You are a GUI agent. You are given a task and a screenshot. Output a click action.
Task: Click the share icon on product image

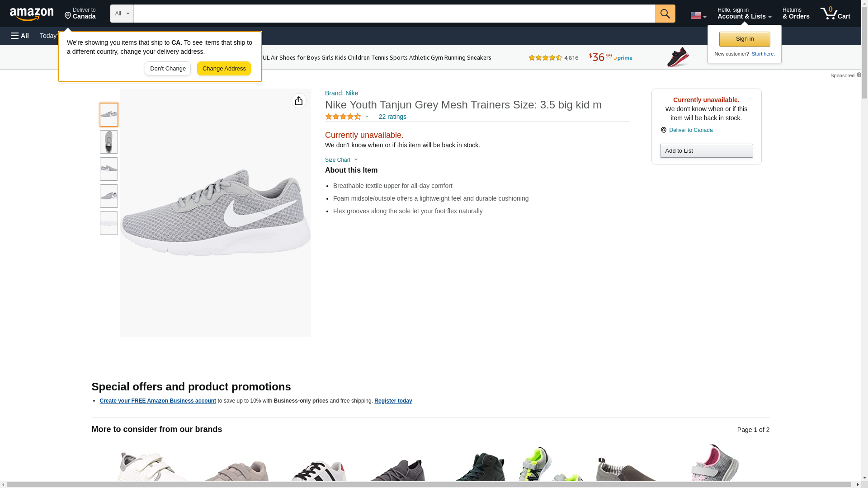[x=299, y=101]
